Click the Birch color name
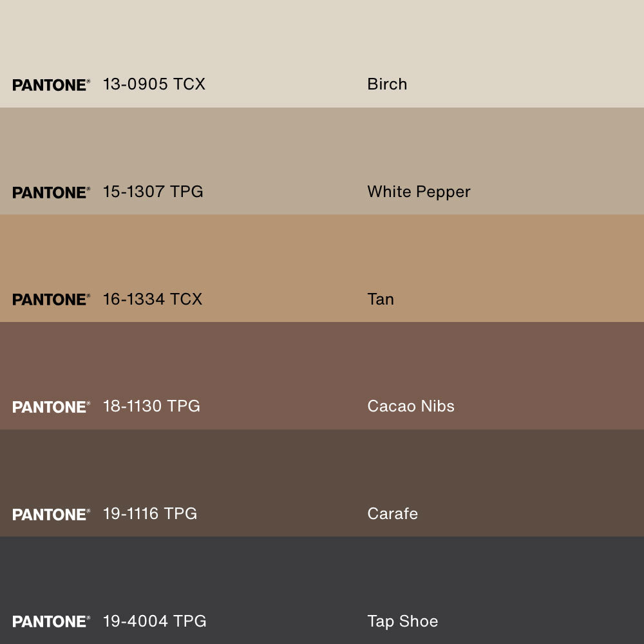Image resolution: width=644 pixels, height=644 pixels. 387,84
